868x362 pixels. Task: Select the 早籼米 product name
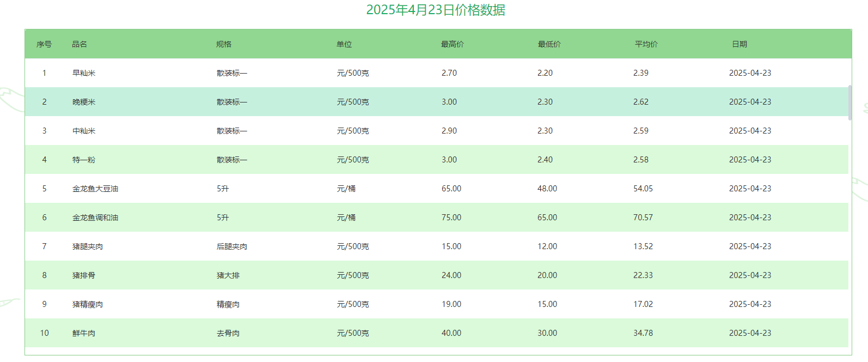click(84, 73)
